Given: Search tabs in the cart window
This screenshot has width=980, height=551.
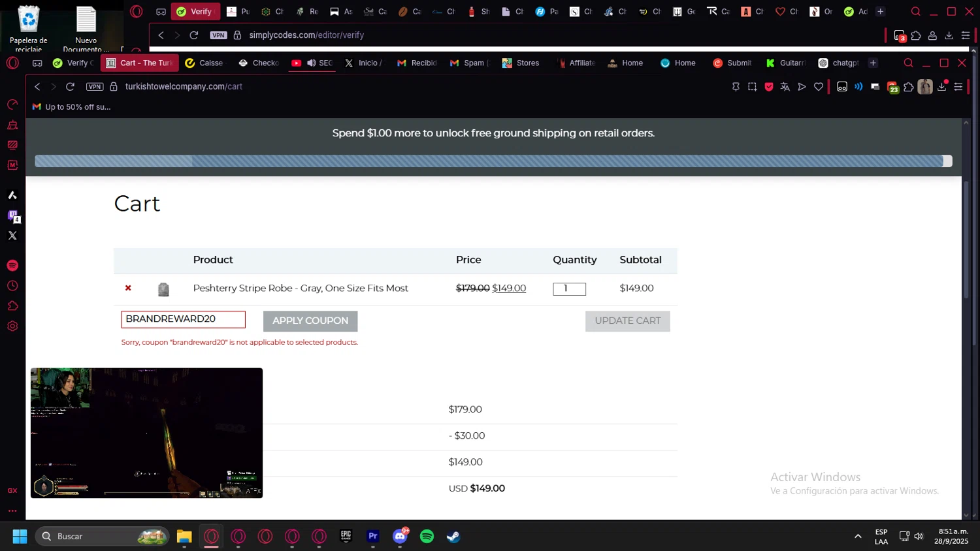Looking at the screenshot, I should (x=908, y=63).
